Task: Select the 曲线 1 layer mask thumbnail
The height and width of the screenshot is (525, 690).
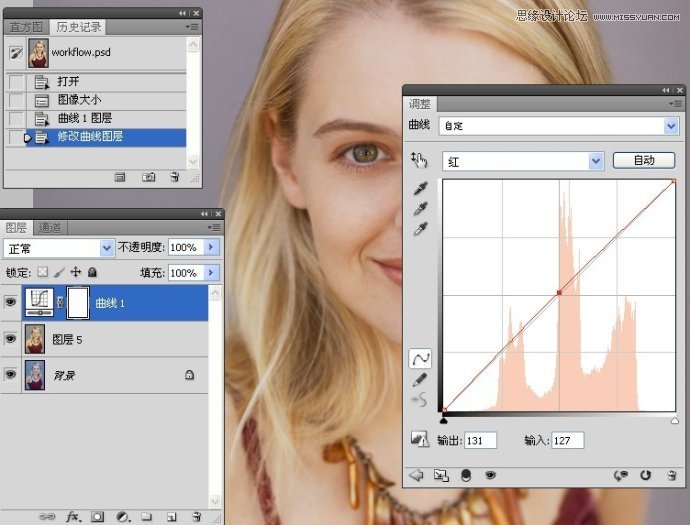Action: click(x=78, y=302)
